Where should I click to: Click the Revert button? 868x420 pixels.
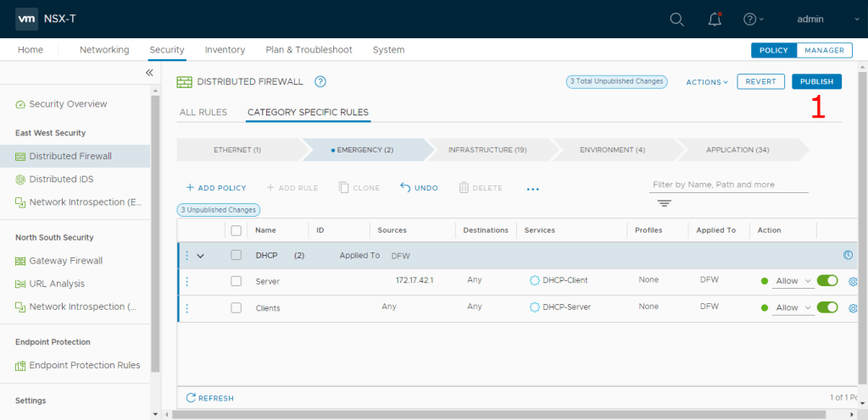760,82
